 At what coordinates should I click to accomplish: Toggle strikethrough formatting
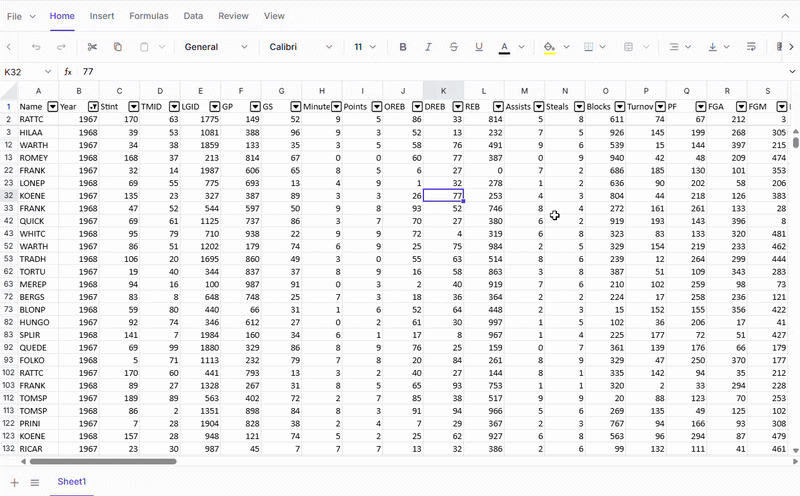[454, 47]
